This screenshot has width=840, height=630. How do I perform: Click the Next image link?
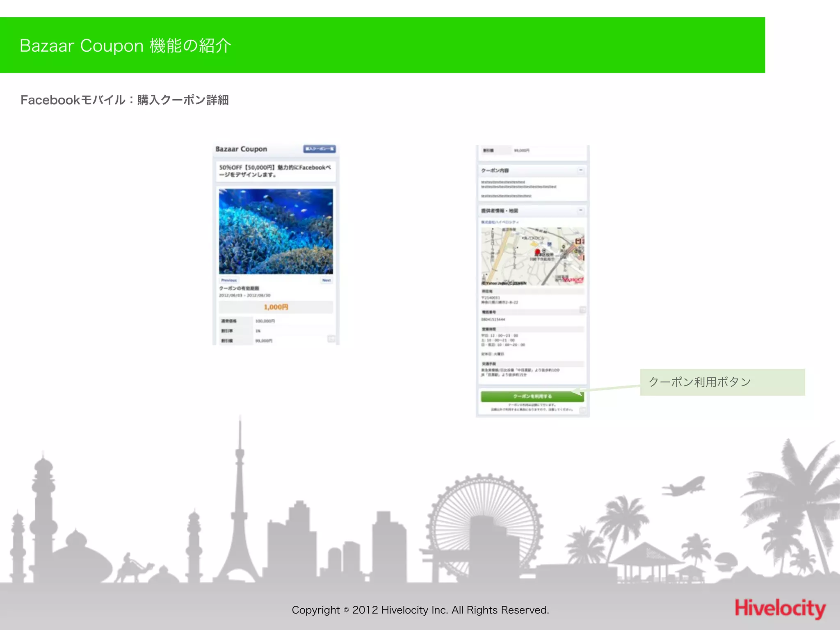[x=326, y=281]
